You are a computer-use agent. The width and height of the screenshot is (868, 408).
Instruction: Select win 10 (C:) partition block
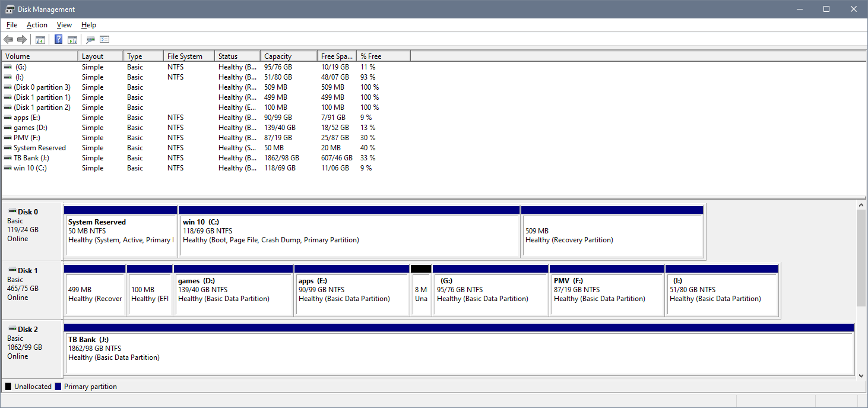click(x=349, y=232)
